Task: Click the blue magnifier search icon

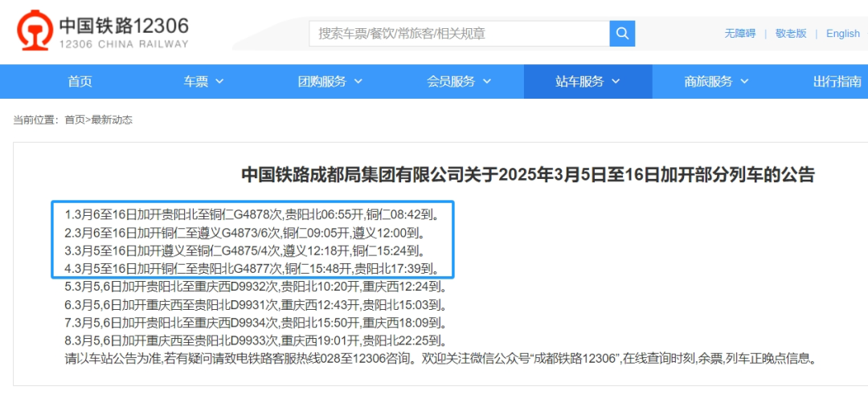Action: (622, 34)
